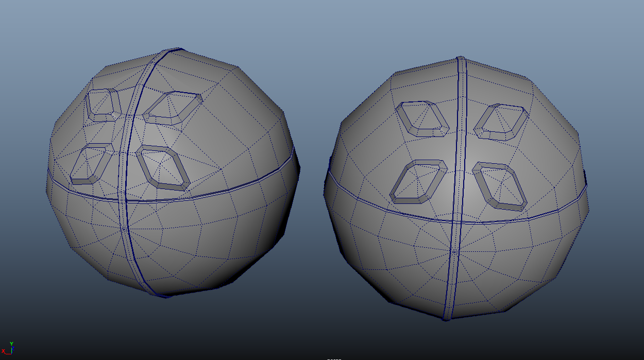Image resolution: width=644 pixels, height=360 pixels.
Task: Click the red X axis label in gizmo
Action: pos(3,351)
